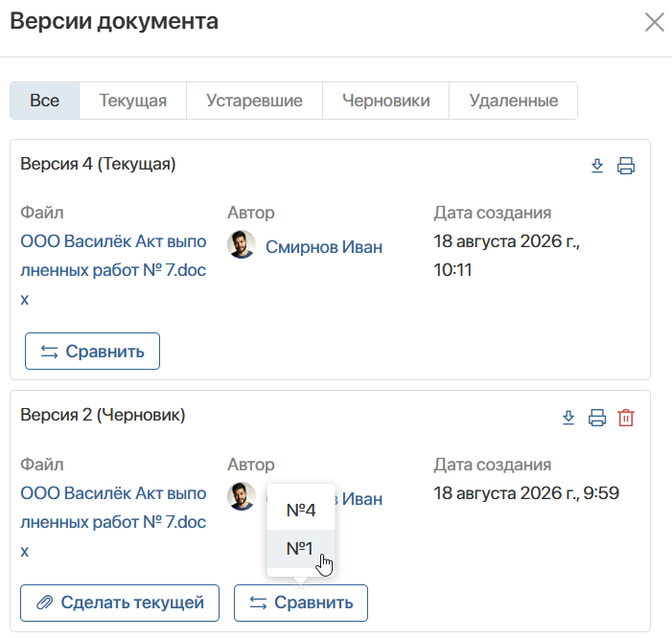The width and height of the screenshot is (672, 638).
Task: Open the Устаревшие tab
Action: tap(254, 101)
